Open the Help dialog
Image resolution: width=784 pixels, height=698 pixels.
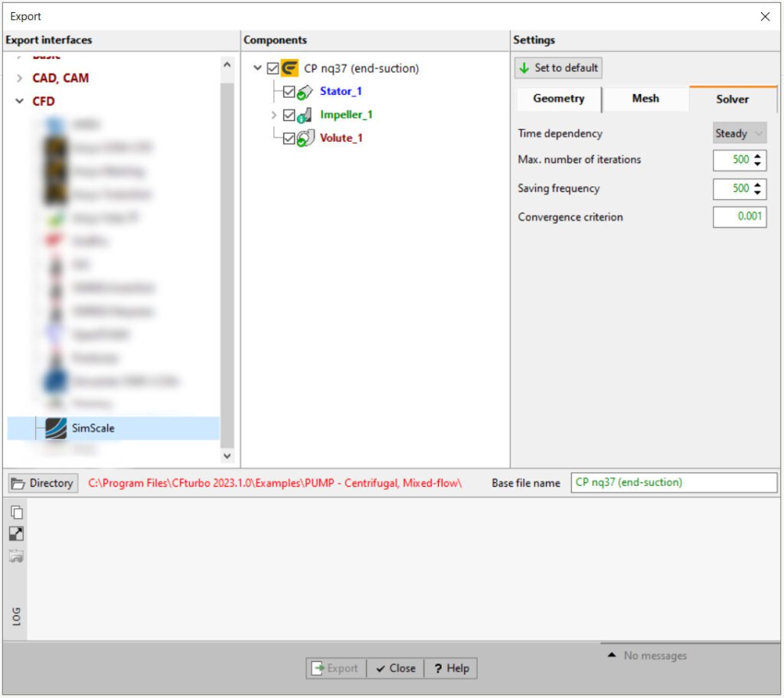(450, 667)
